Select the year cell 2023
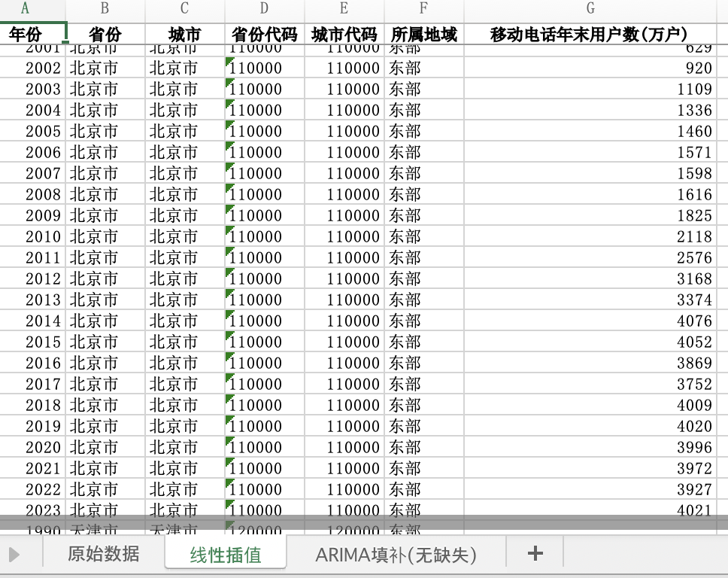The image size is (728, 578). point(32,510)
